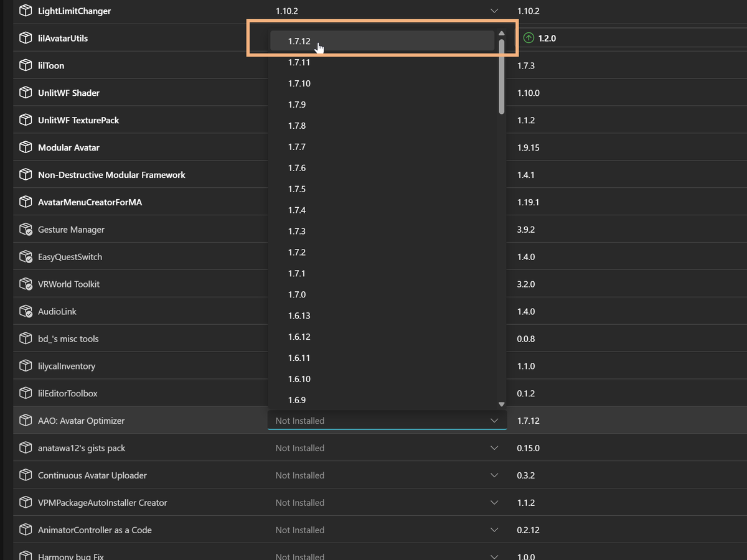Click the green upgrade arrow for lilAvatarUtils
Viewport: 747px width, 560px height.
pos(529,38)
